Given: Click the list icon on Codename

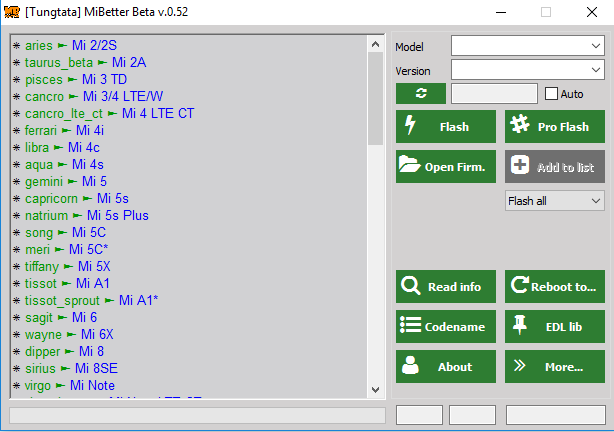Looking at the screenshot, I should click(410, 325).
